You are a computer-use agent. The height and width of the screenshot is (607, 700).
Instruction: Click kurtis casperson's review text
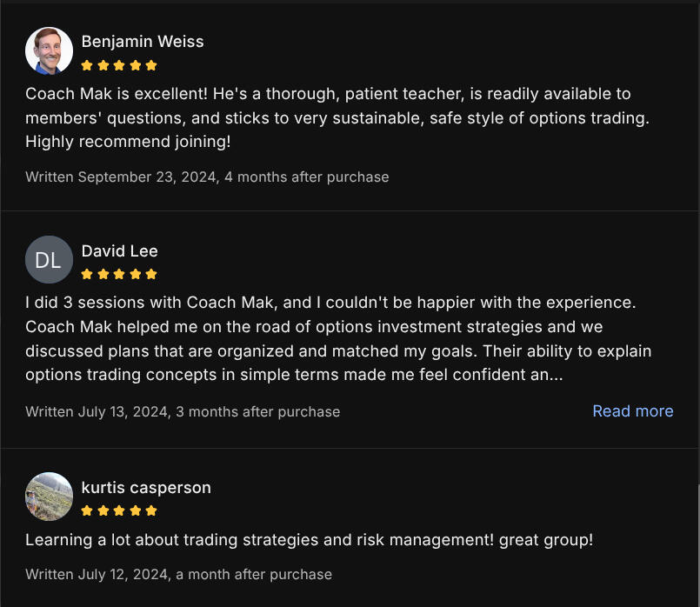(x=309, y=540)
